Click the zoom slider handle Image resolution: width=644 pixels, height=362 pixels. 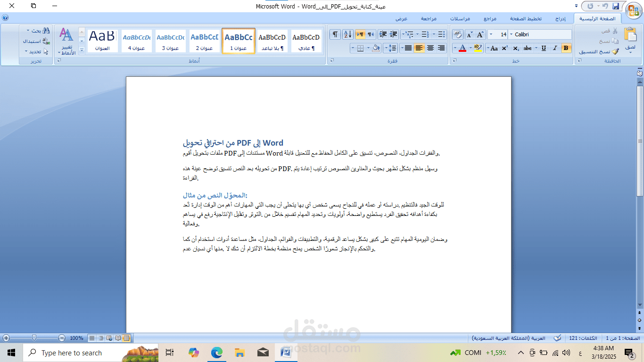(34, 337)
